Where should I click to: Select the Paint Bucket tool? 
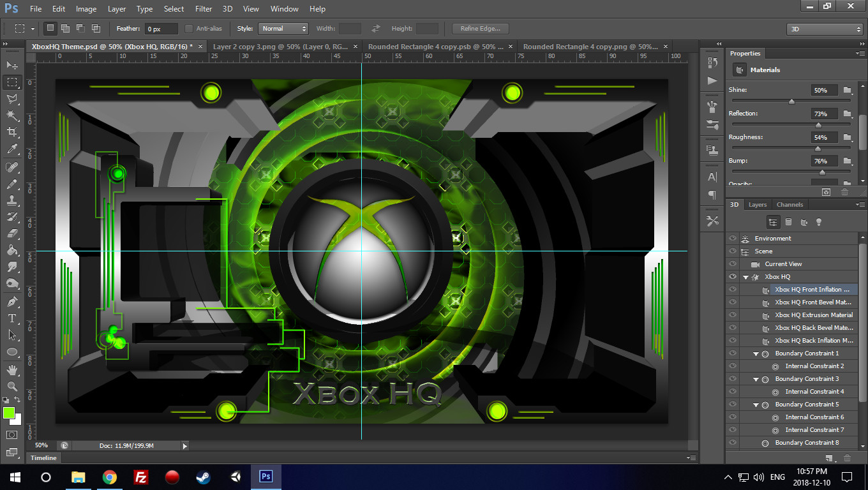[12, 250]
